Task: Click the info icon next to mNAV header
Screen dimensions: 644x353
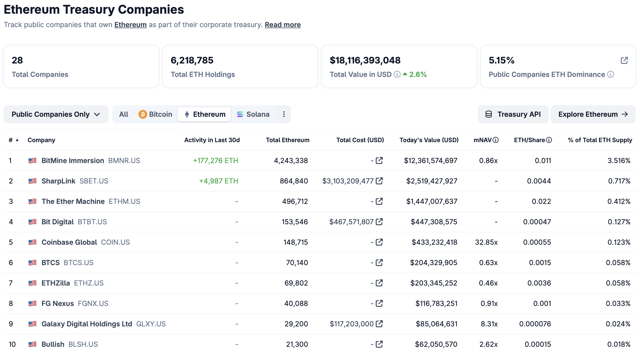Action: point(496,140)
